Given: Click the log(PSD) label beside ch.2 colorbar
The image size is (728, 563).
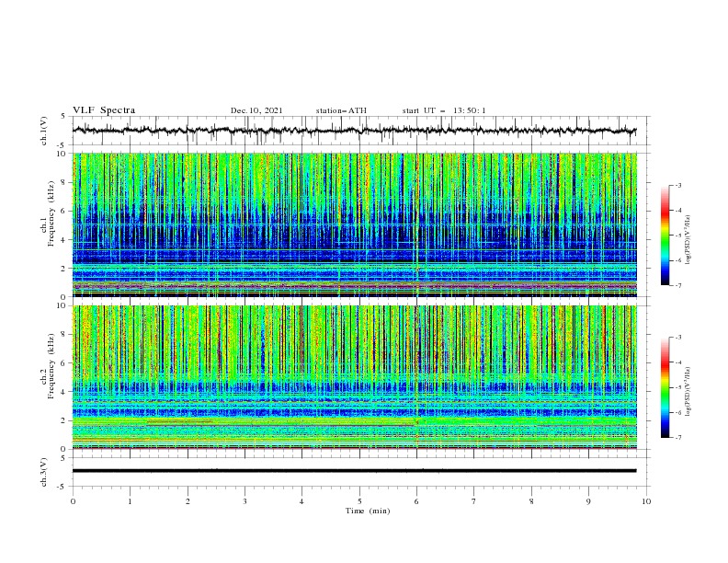Looking at the screenshot, I should [688, 392].
